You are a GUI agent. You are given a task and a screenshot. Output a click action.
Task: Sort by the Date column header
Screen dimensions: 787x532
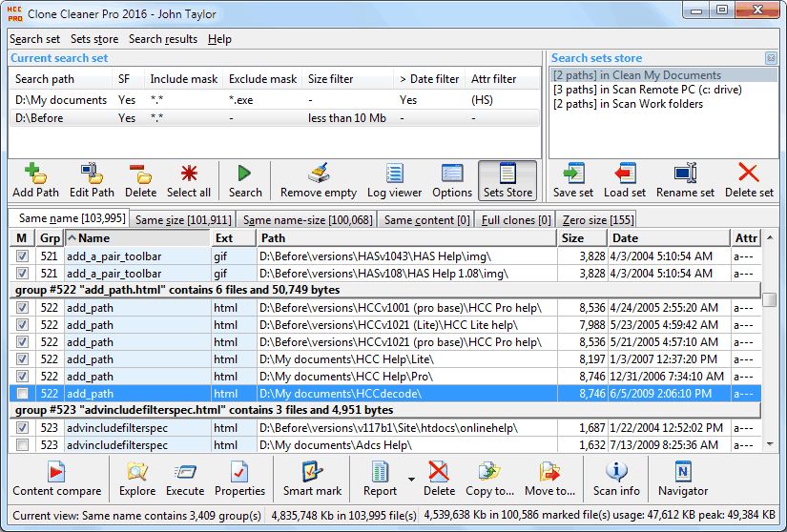pyautogui.click(x=668, y=238)
